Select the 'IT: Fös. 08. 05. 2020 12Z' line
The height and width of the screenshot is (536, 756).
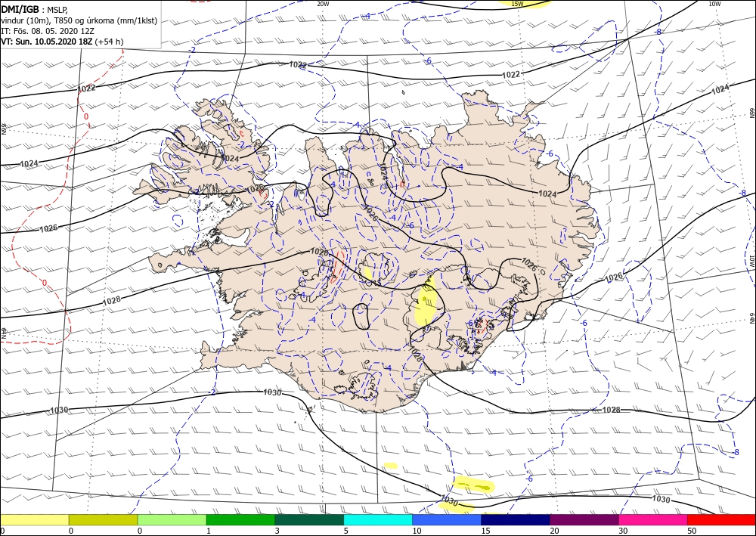pyautogui.click(x=47, y=31)
